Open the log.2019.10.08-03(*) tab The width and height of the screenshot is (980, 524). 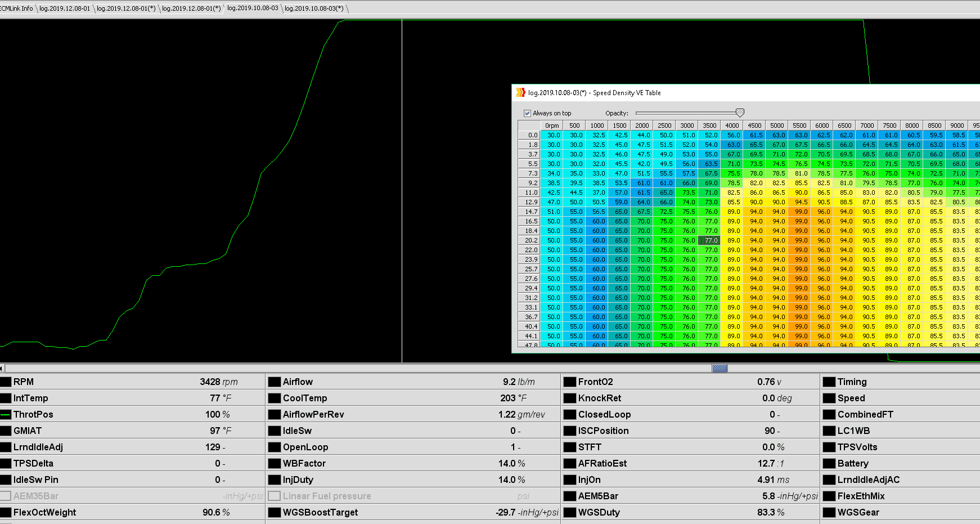[x=314, y=8]
